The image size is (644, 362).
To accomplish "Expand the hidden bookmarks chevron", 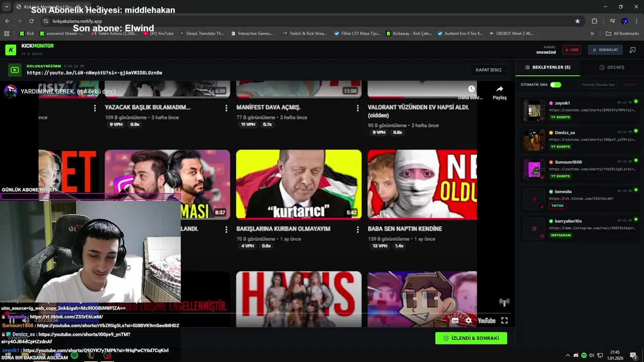I will tap(592, 34).
